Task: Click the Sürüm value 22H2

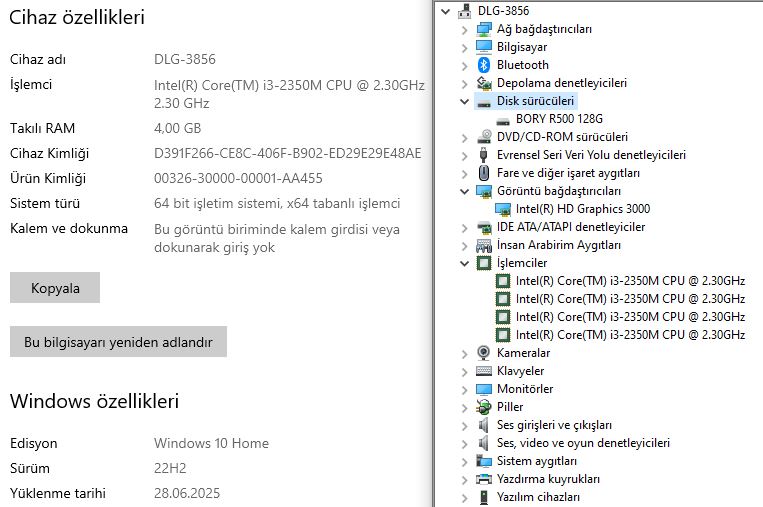Action: pyautogui.click(x=170, y=469)
